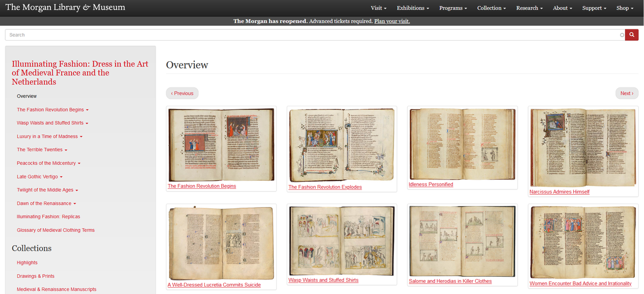Open Salome and Herodias manuscript thumbnail
This screenshot has width=644, height=294.
click(462, 241)
